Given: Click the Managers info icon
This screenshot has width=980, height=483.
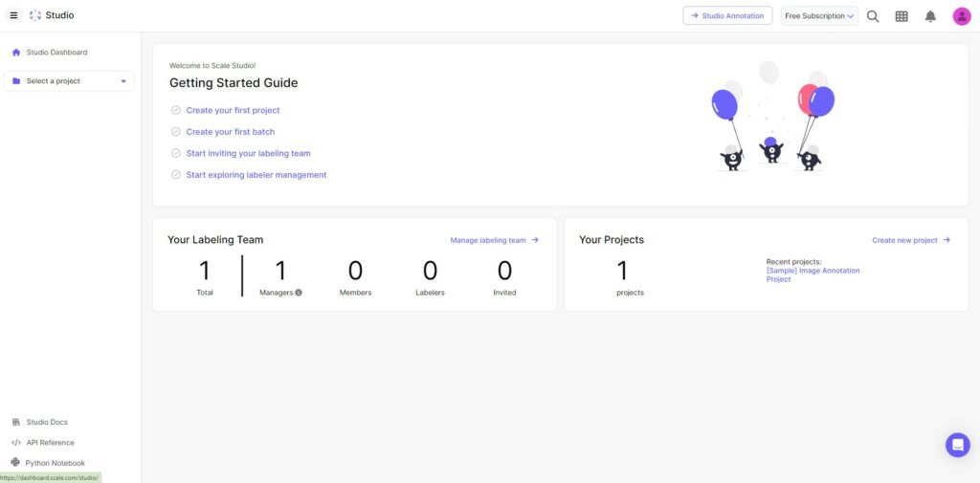Looking at the screenshot, I should coord(299,293).
